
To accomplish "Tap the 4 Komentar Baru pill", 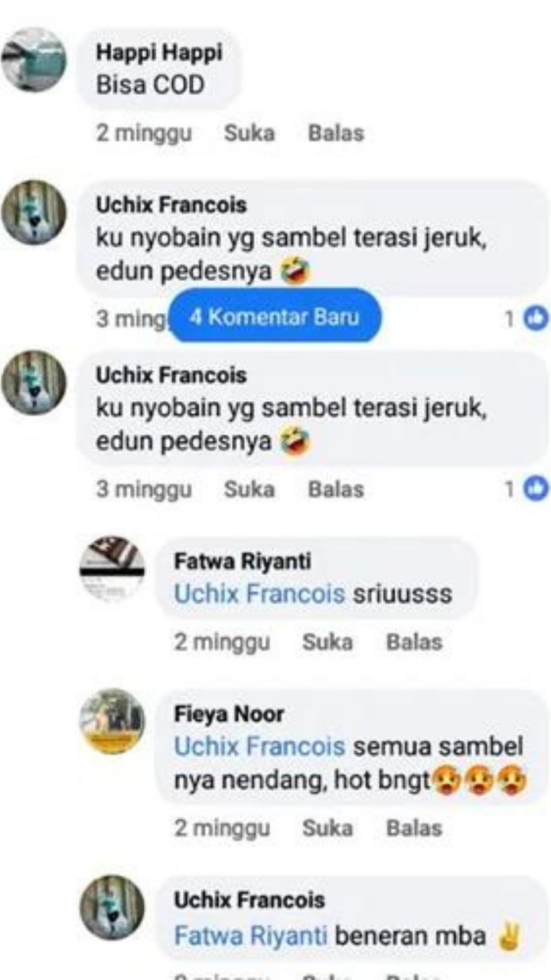I will click(x=274, y=317).
